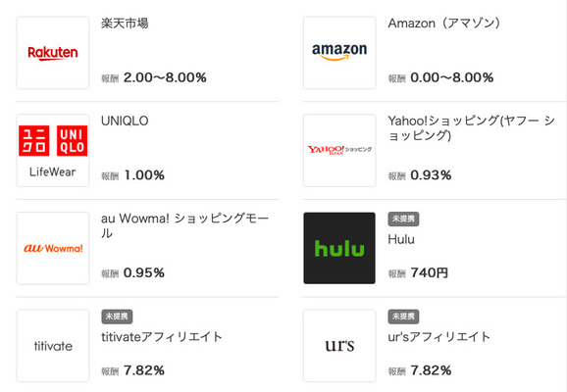Select the titivate logo thumbnail
Screen dimensions: 567x392
tap(53, 345)
